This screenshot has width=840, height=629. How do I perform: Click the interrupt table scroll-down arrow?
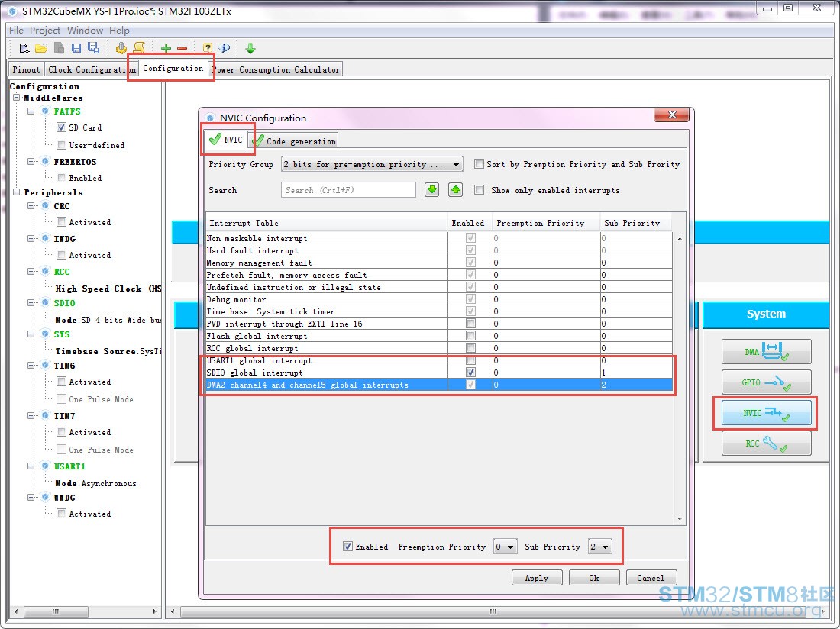(x=680, y=518)
